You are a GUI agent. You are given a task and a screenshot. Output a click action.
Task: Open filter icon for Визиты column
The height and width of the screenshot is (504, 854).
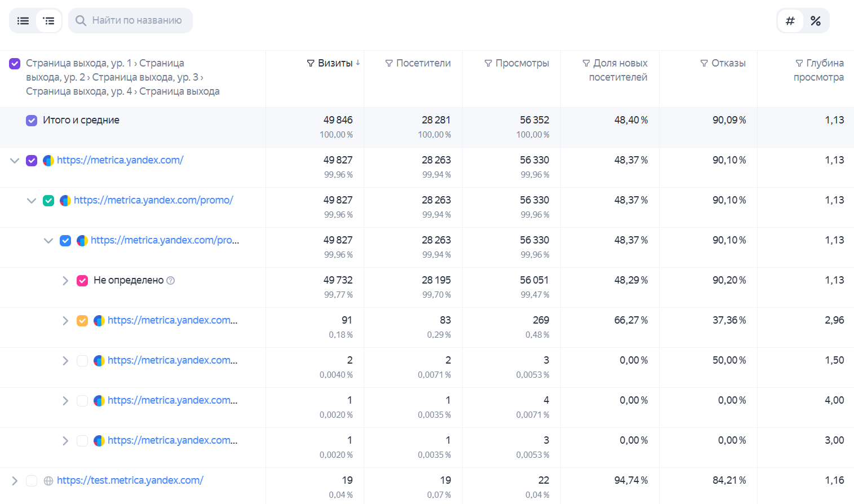pos(311,63)
